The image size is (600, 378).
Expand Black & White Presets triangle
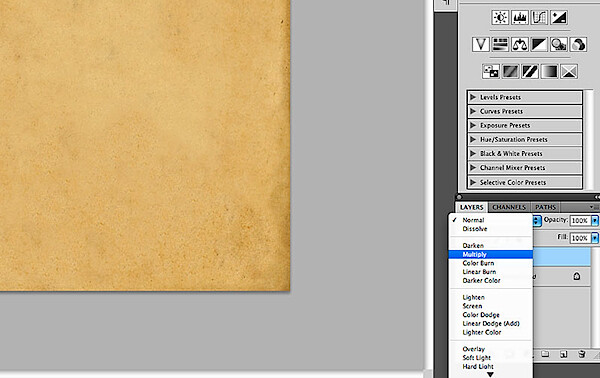(x=473, y=153)
